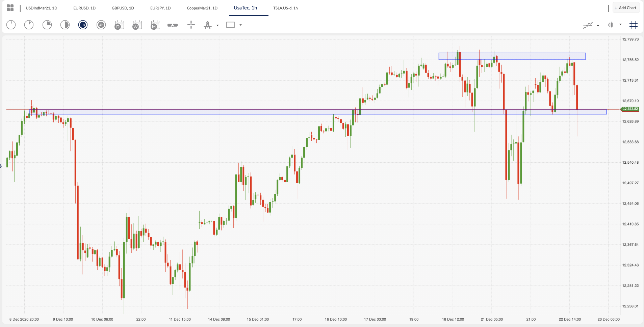Click the 12,713.31 price axis label
Viewport: 644px width, 327px height.
click(x=630, y=80)
